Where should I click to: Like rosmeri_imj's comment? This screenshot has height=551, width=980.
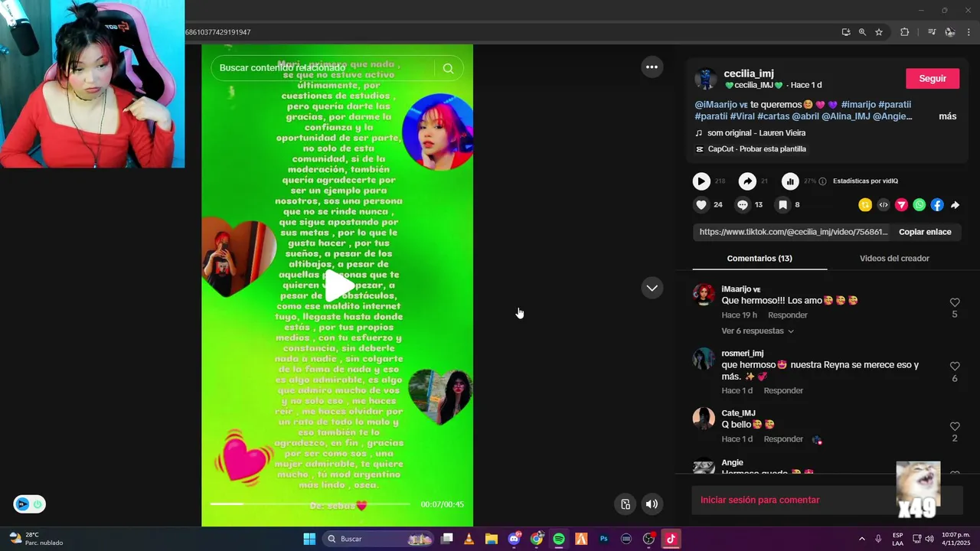click(x=955, y=367)
